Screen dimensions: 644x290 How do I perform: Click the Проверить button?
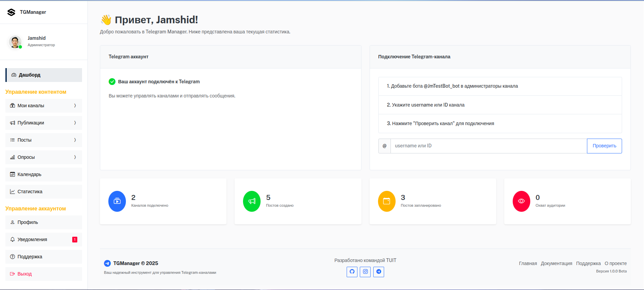[604, 146]
